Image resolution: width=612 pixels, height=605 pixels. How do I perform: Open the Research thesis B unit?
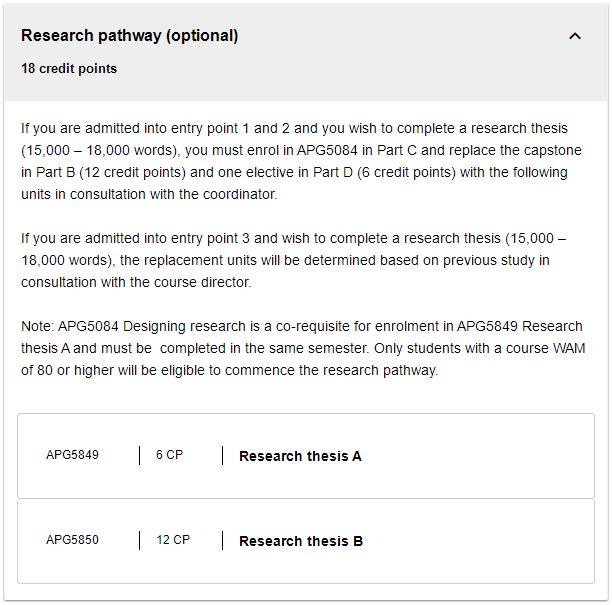pos(300,541)
